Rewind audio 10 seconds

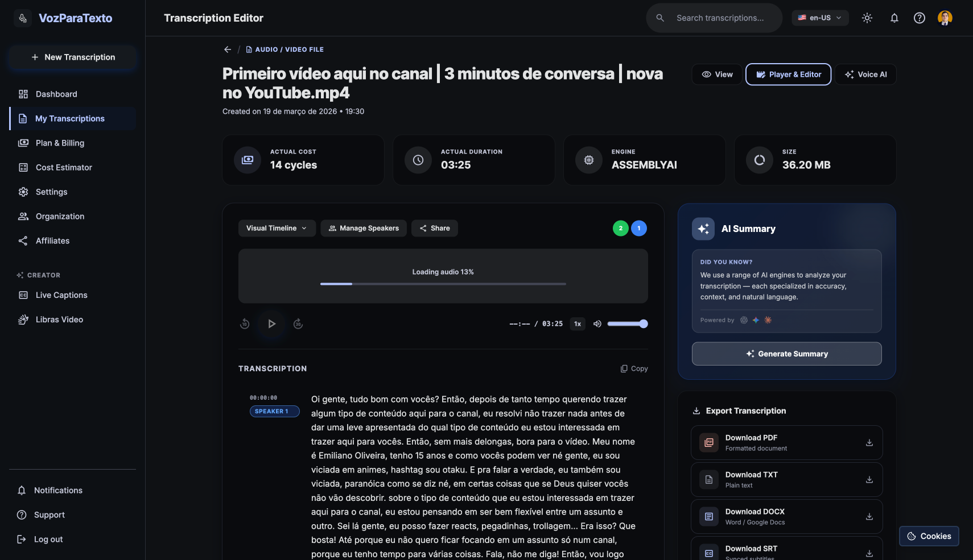pyautogui.click(x=245, y=324)
